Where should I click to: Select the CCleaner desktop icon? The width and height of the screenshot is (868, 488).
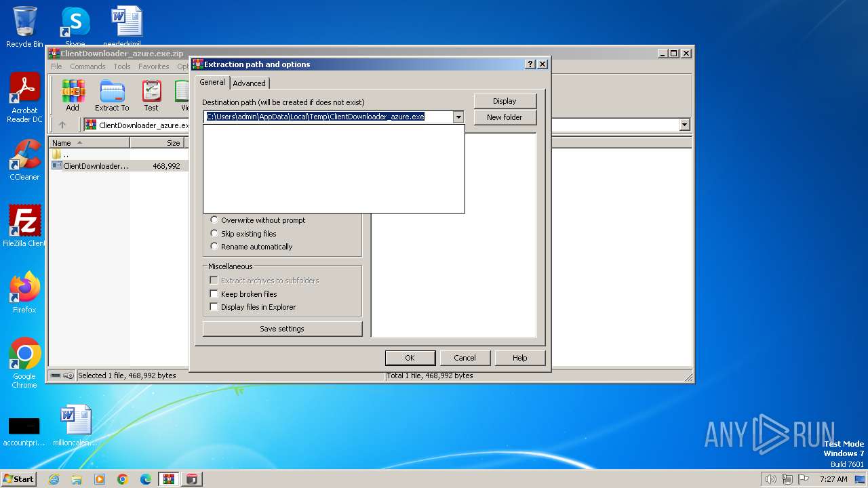(24, 160)
